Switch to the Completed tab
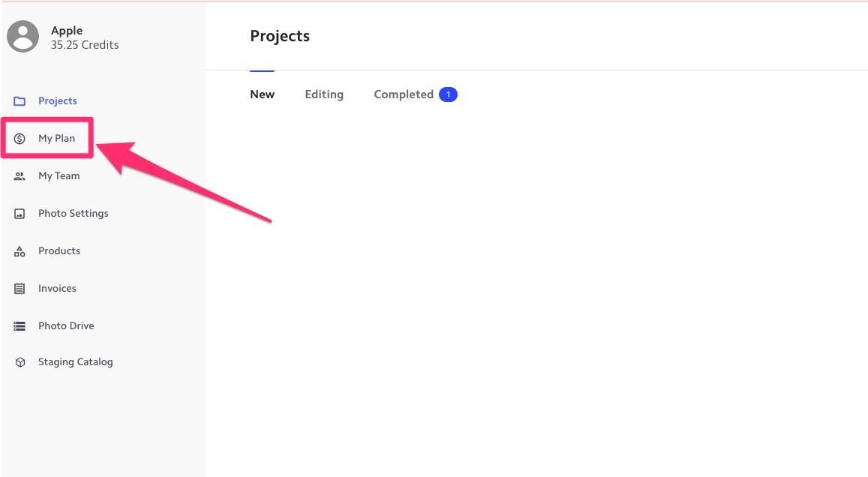 [404, 94]
